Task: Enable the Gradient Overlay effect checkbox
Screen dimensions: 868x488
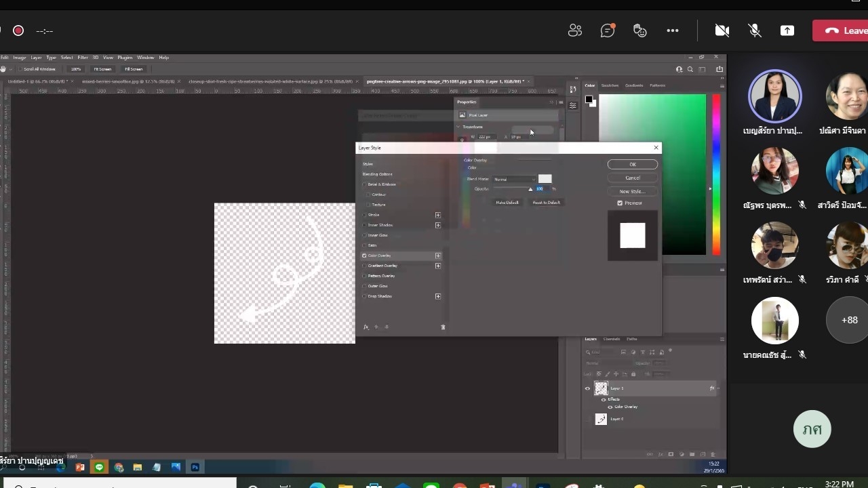Action: tap(364, 266)
